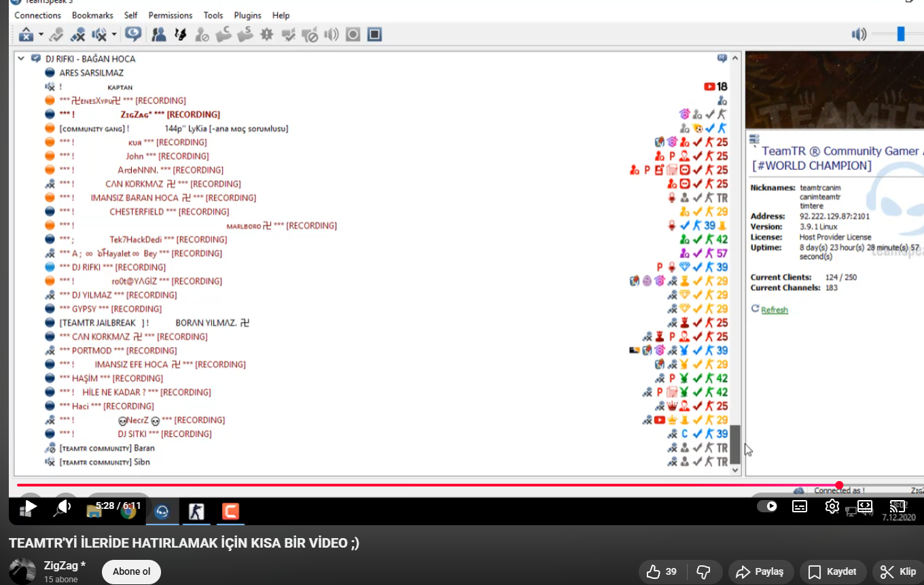This screenshot has height=585, width=924.
Task: Open the ZigZag * channel name link
Action: point(65,565)
